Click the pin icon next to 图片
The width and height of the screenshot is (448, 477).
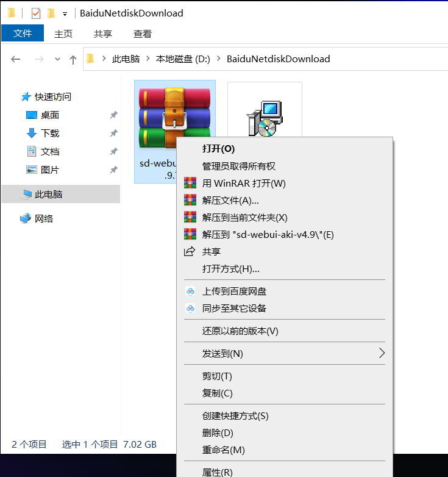[113, 170]
